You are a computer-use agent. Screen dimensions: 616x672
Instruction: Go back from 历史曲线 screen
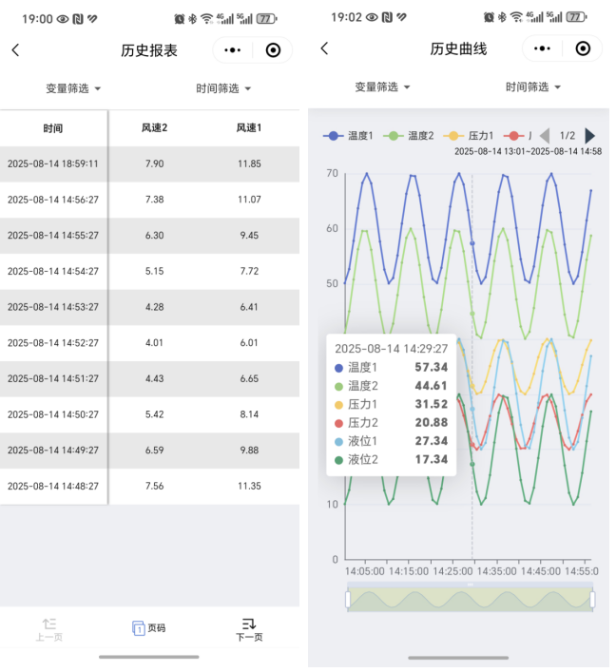tap(324, 48)
